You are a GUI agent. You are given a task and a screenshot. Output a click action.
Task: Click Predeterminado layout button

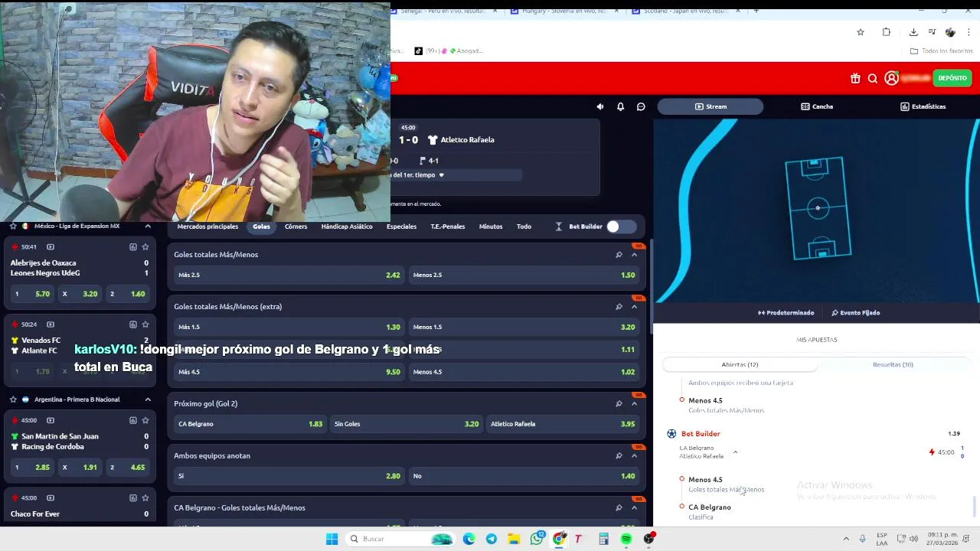pyautogui.click(x=786, y=313)
